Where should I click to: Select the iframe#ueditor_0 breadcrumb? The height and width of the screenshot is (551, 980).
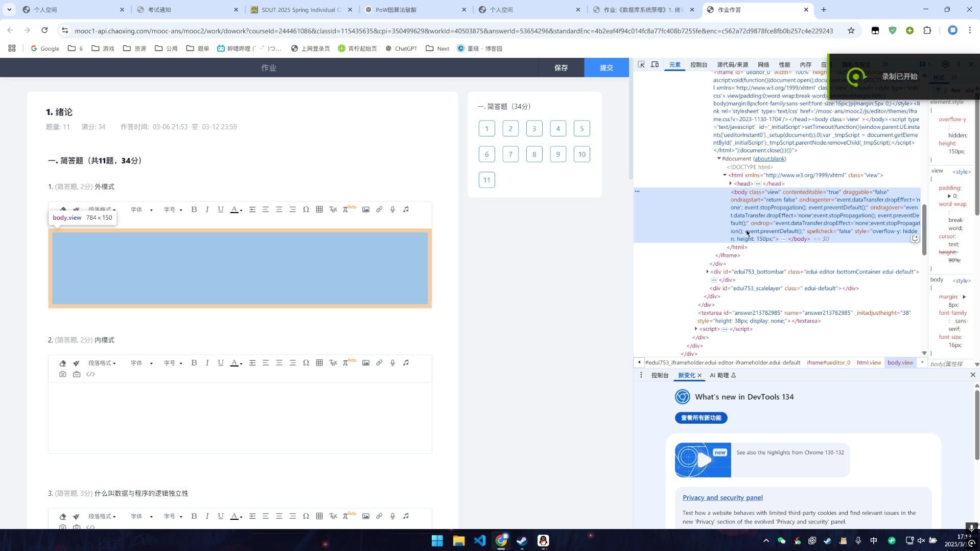(828, 363)
